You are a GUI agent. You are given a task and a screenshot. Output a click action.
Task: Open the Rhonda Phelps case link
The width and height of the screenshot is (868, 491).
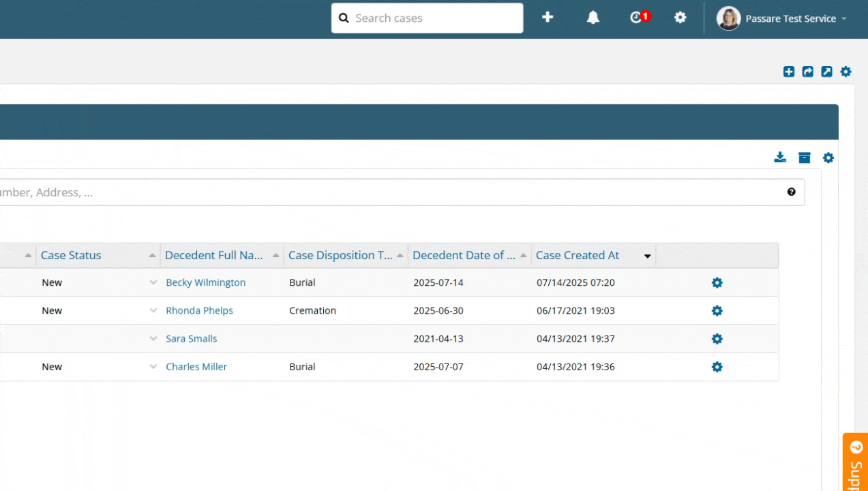tap(200, 310)
